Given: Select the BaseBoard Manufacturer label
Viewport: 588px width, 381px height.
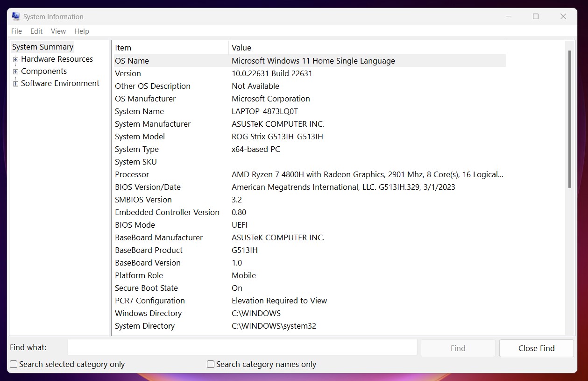Looking at the screenshot, I should pyautogui.click(x=159, y=237).
